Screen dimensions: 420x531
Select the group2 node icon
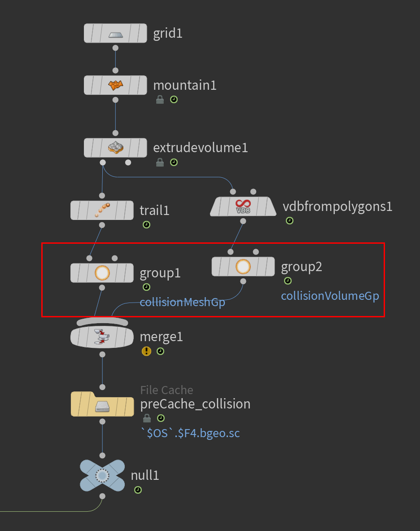pyautogui.click(x=243, y=267)
